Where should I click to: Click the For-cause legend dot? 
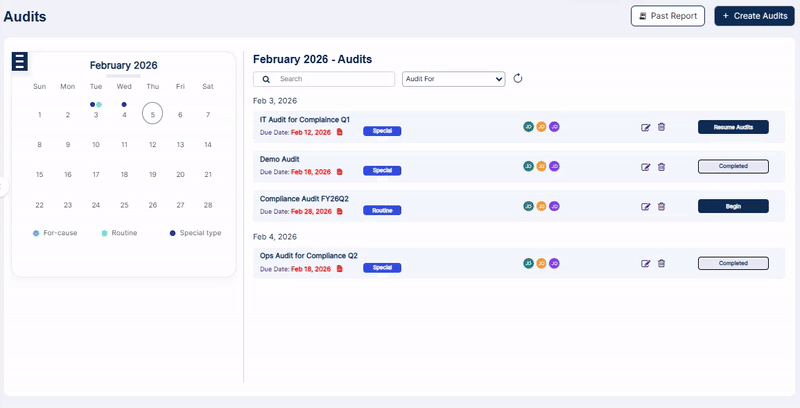36,233
